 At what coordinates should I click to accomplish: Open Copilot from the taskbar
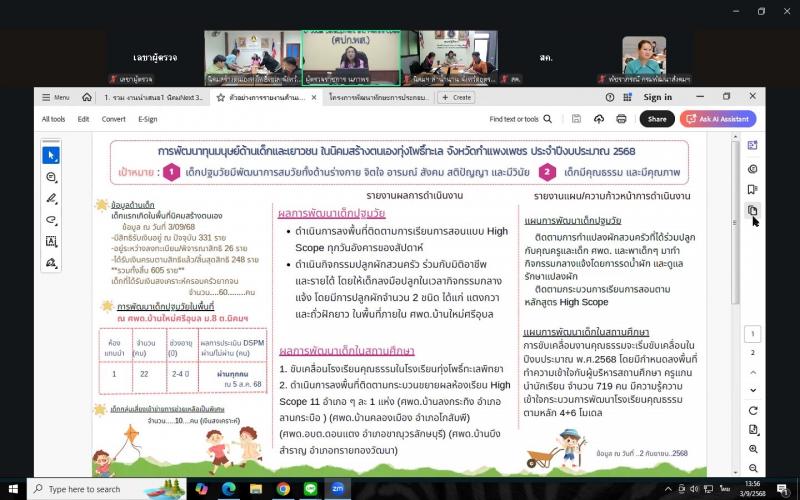click(202, 489)
